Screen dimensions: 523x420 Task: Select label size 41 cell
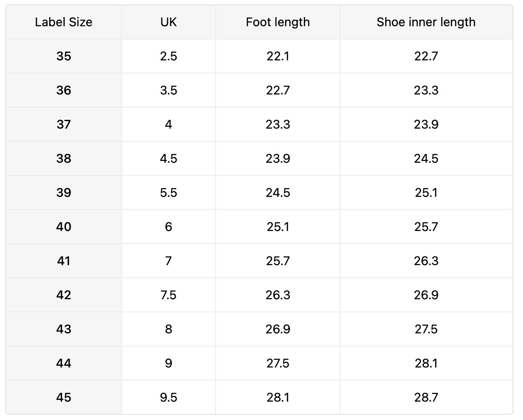tap(64, 261)
